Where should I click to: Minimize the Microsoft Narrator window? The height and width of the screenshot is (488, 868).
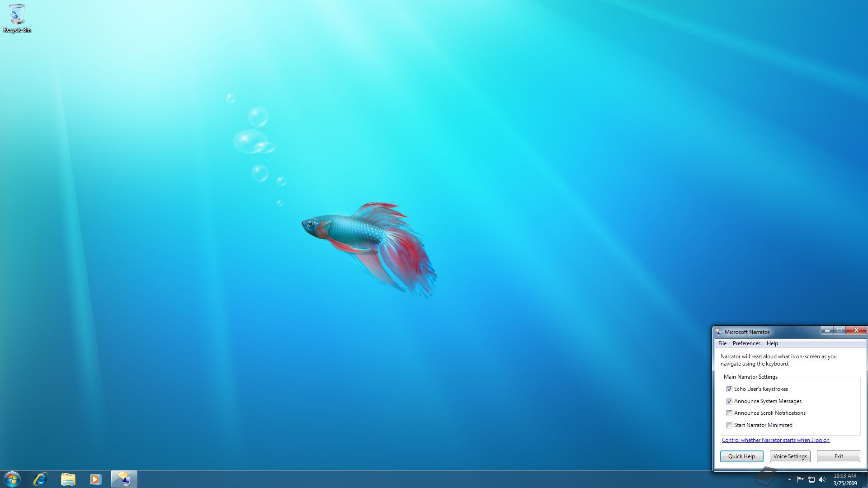(827, 330)
